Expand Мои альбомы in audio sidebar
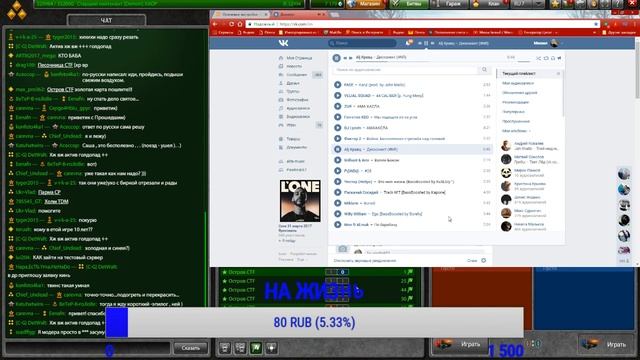 click(x=516, y=131)
